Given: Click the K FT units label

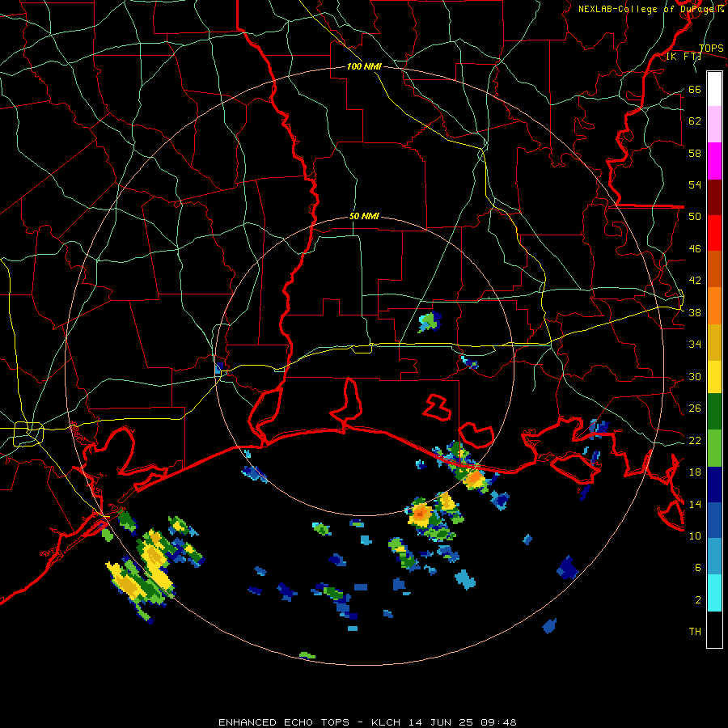Looking at the screenshot, I should point(684,57).
